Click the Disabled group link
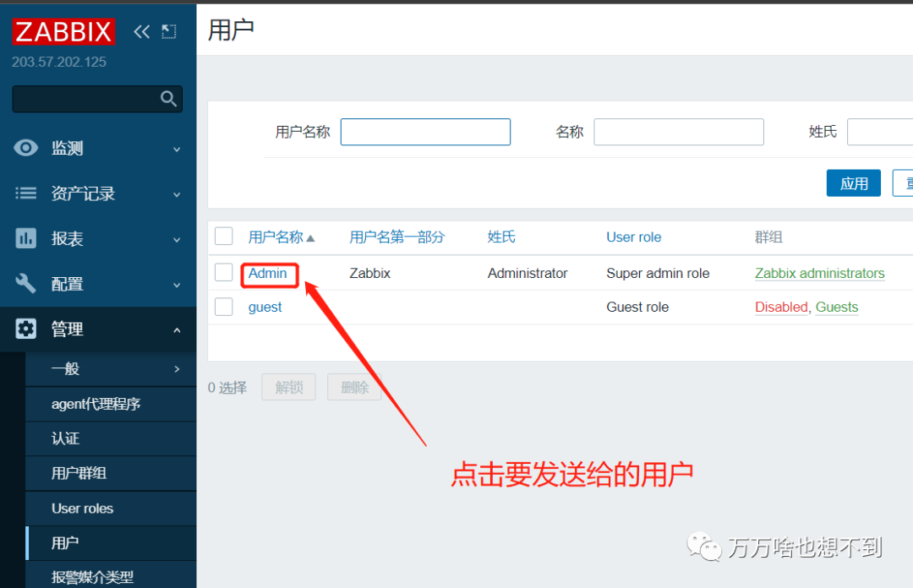 (781, 307)
